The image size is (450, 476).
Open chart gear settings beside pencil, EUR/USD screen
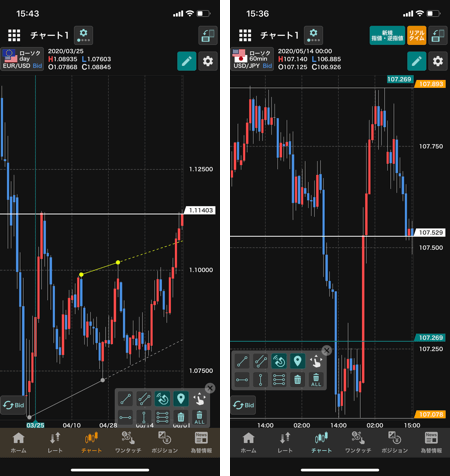pyautogui.click(x=208, y=61)
